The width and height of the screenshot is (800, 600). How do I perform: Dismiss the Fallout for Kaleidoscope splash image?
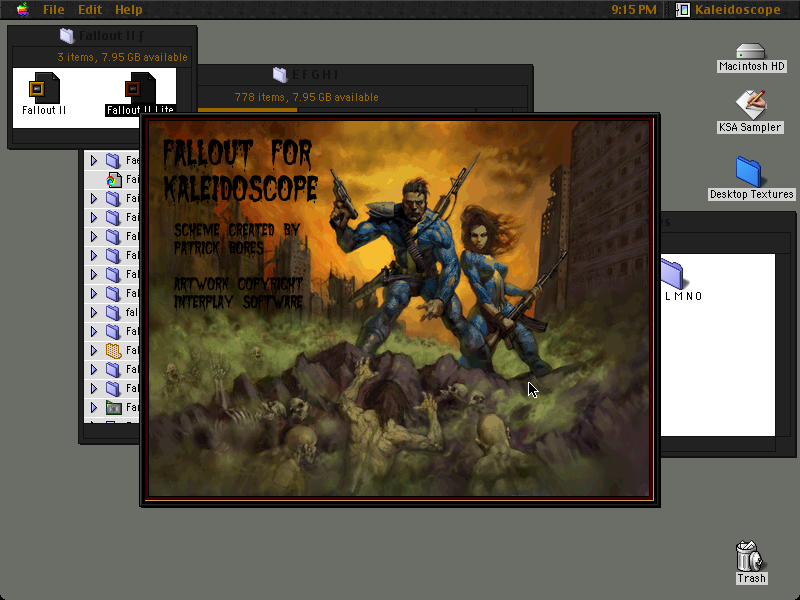pos(400,309)
